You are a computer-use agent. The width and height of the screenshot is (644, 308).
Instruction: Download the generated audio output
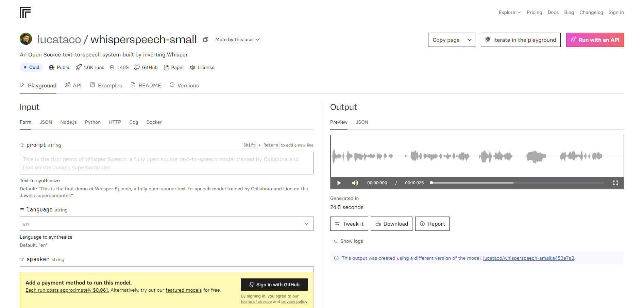tap(392, 224)
